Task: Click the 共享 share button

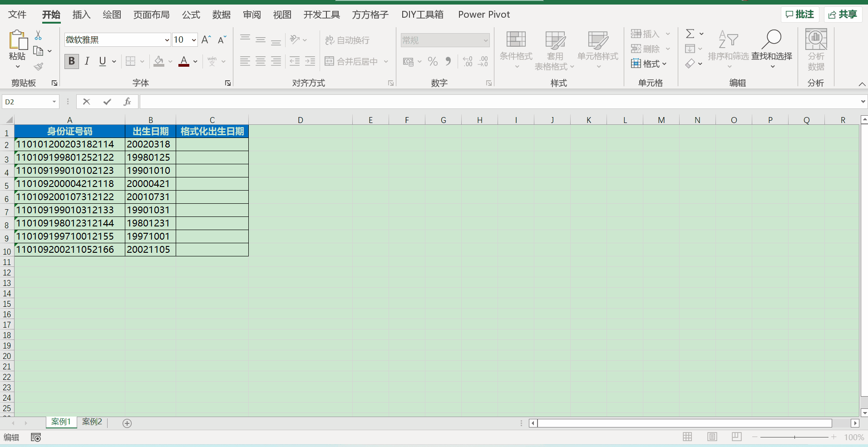Action: (843, 15)
